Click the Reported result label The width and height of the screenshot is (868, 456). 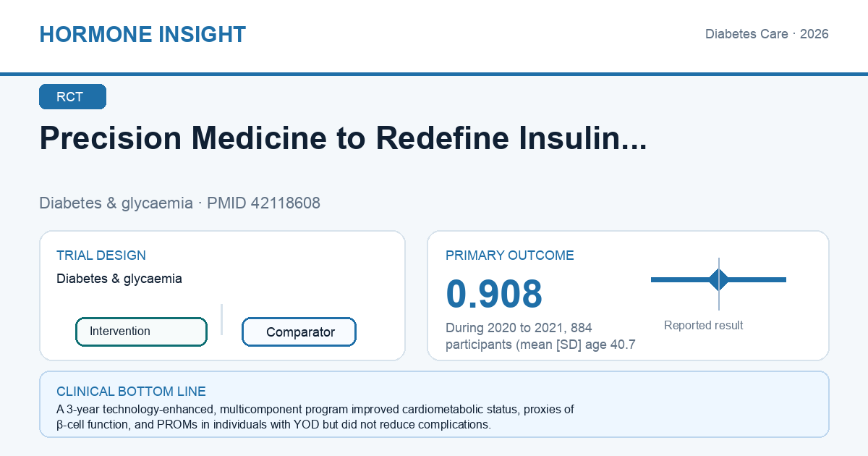[704, 326]
